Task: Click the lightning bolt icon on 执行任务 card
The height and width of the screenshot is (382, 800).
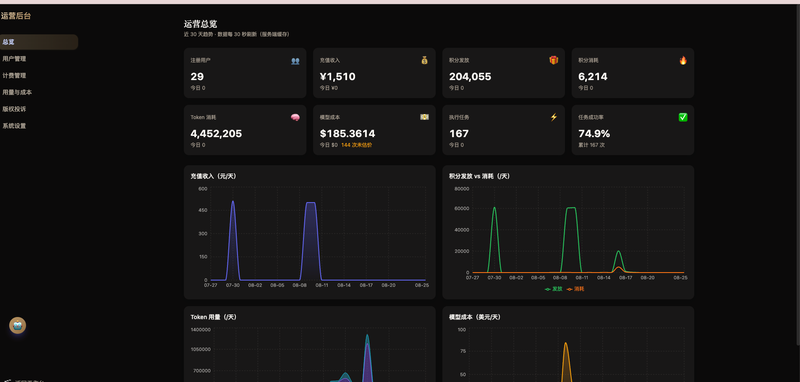Action: pos(554,117)
